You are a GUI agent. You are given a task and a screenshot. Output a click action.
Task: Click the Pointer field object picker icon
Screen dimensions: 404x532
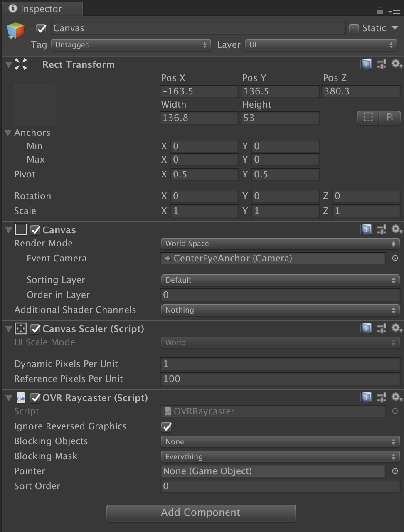point(395,471)
